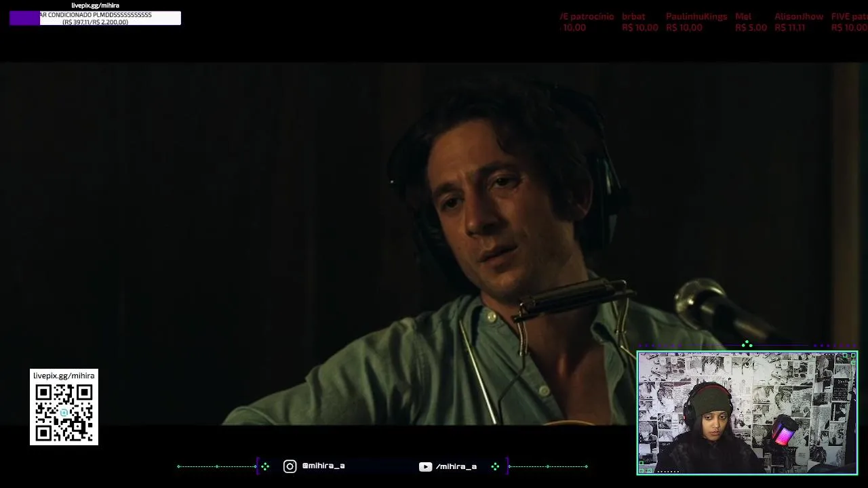This screenshot has height=488, width=868.
Task: Click the livepix QR code
Action: (x=64, y=413)
